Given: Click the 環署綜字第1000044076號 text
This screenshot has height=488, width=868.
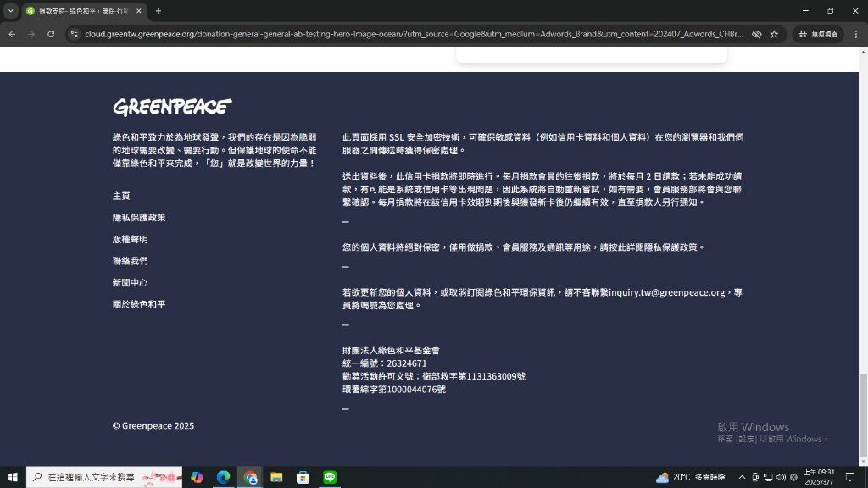Looking at the screenshot, I should coord(394,389).
